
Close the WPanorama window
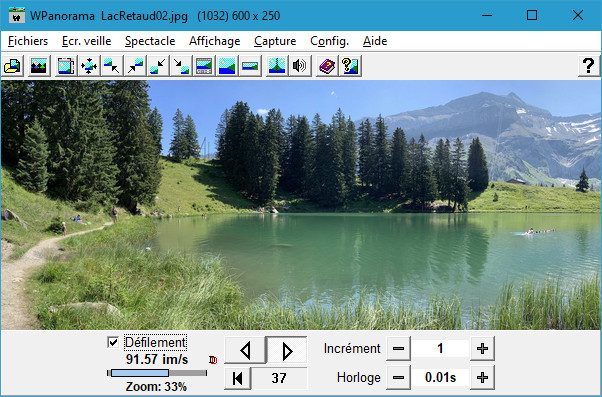(x=577, y=15)
